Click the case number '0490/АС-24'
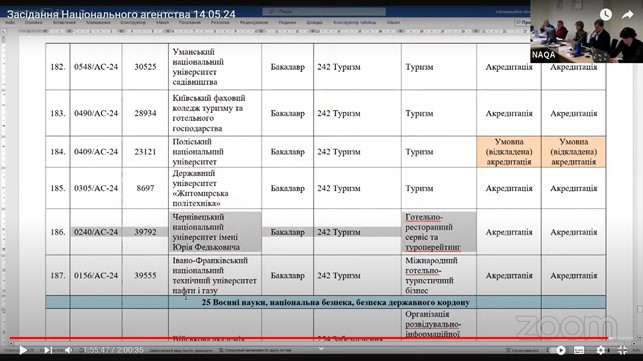643x361 pixels. tap(96, 113)
